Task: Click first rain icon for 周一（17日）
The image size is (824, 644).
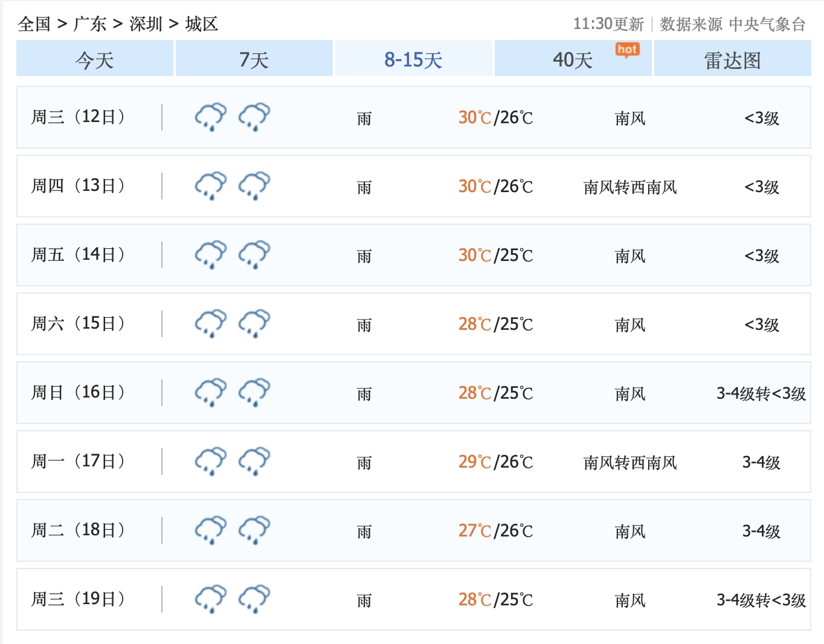Action: (x=211, y=462)
